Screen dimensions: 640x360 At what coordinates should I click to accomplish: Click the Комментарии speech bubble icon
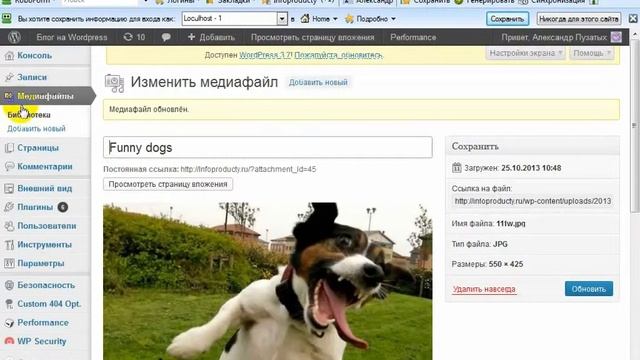(x=9, y=167)
